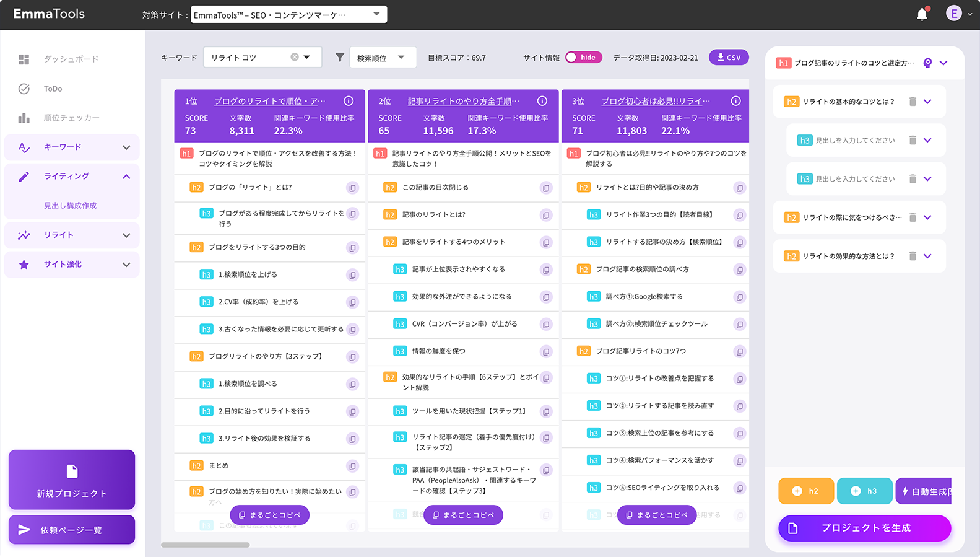980x557 pixels.
Task: Add an h3 heading button
Action: [x=864, y=491]
